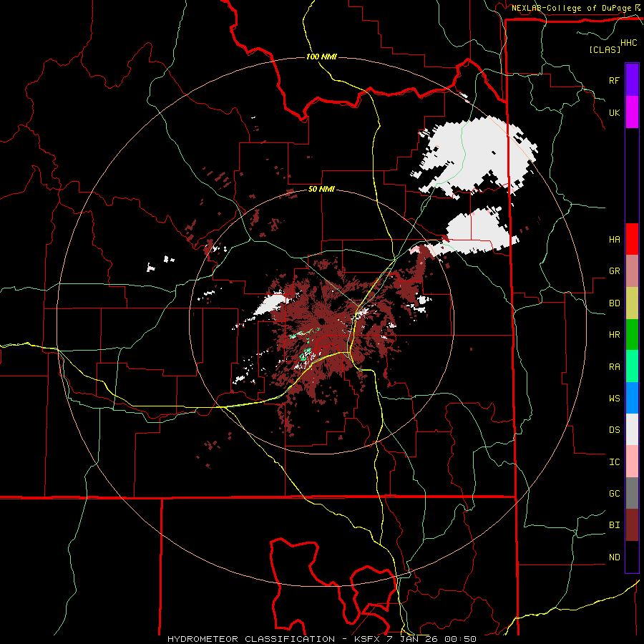
Task: Click the HA legend label
Action: [x=614, y=239]
